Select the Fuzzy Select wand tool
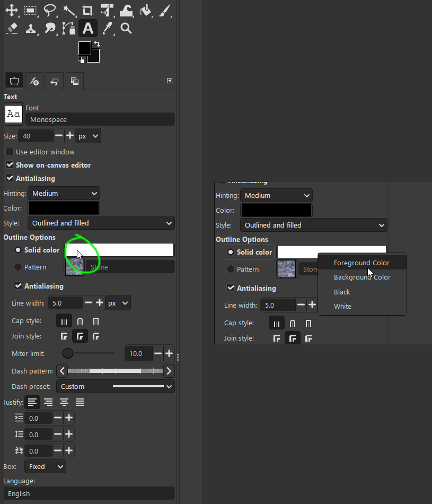Viewport: 432px width, 504px height. click(69, 10)
